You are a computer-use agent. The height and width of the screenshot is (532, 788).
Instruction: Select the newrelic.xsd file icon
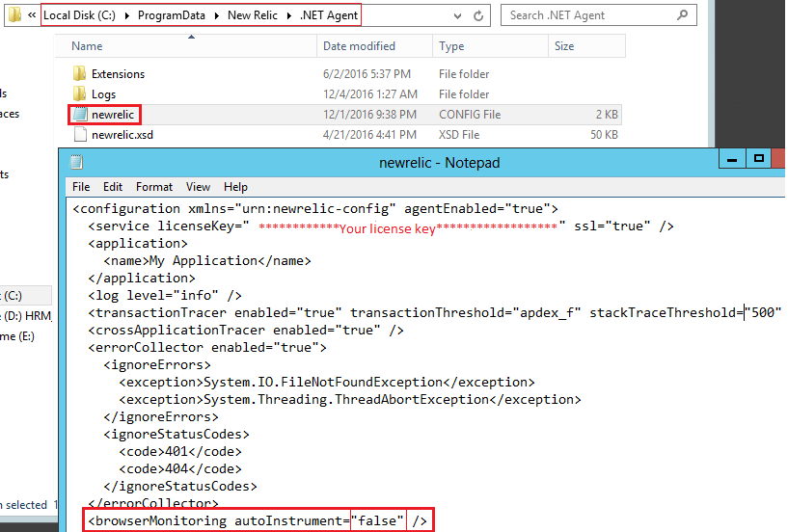(79, 135)
